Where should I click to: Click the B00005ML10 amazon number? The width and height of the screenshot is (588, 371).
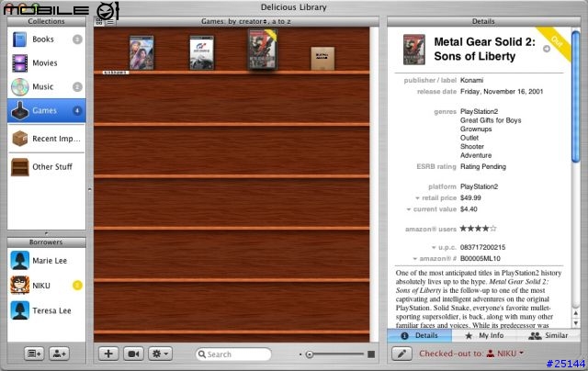[x=481, y=259]
